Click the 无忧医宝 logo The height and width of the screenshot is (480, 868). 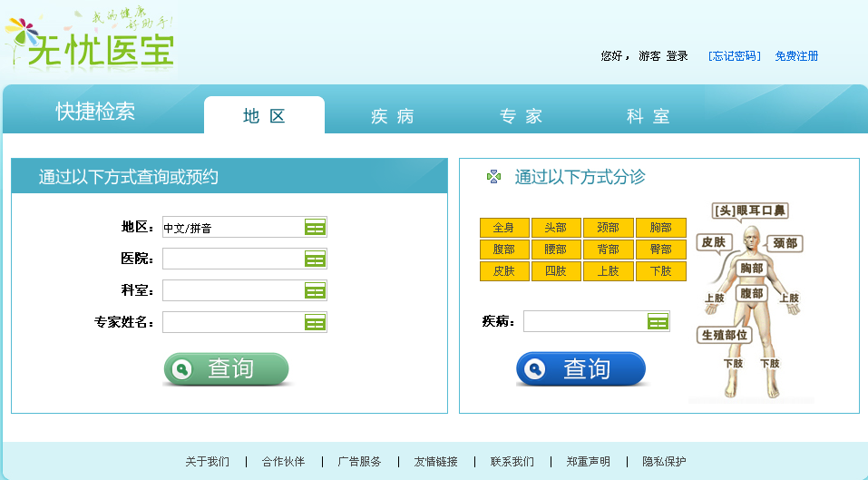91,42
